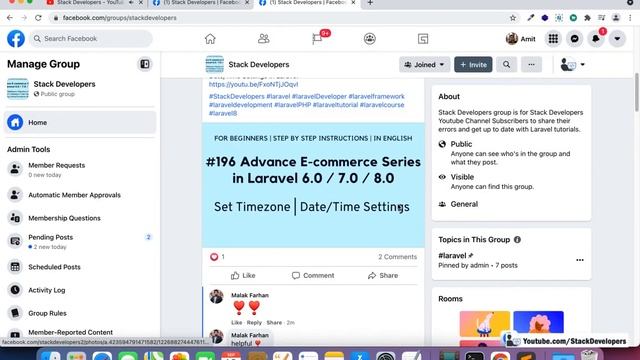Open Scheduled Posts

pyautogui.click(x=80, y=267)
